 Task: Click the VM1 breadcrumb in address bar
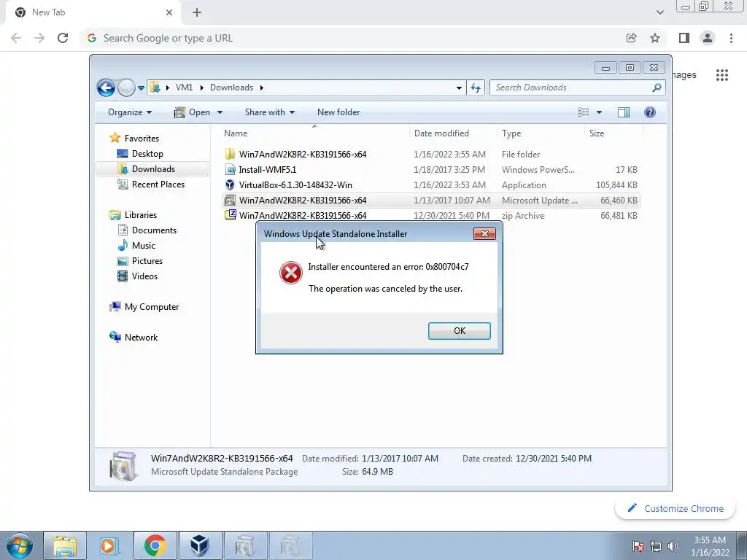184,87
